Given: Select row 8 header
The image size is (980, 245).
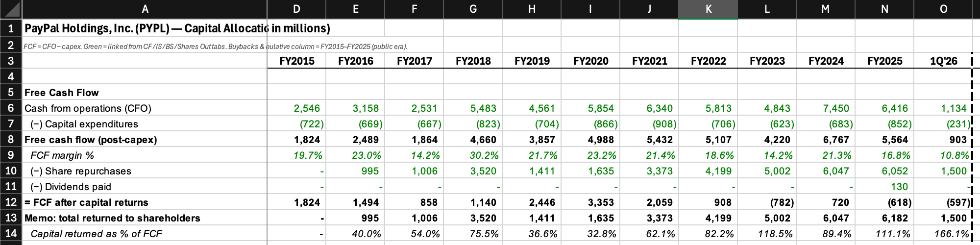Looking at the screenshot, I should 11,140.
